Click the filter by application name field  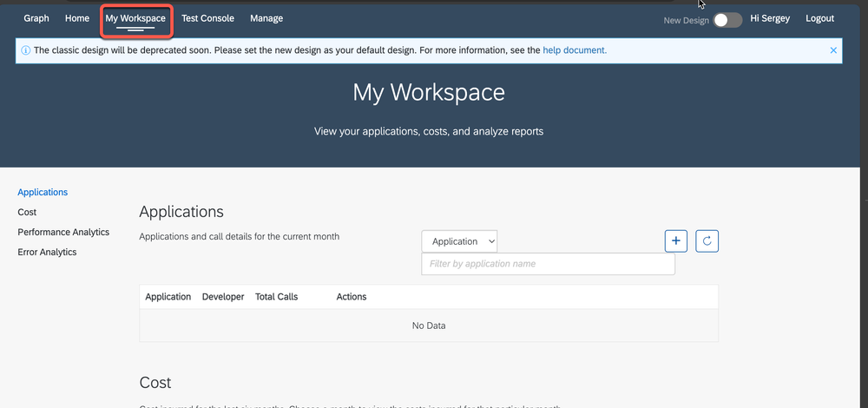[x=548, y=264]
